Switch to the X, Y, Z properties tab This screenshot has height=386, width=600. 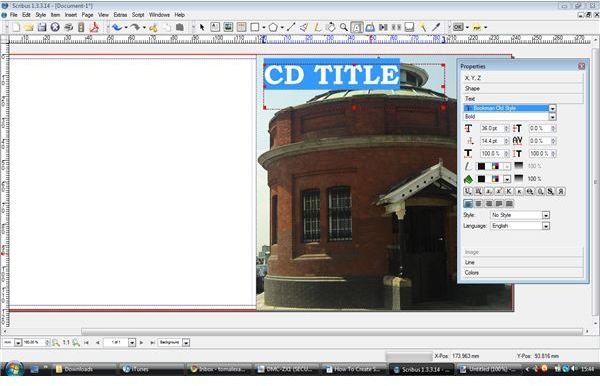tap(522, 78)
